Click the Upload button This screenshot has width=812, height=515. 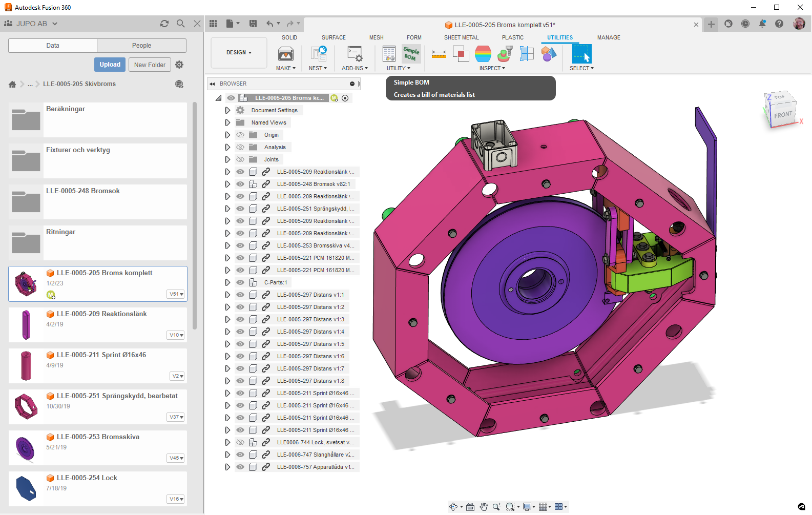(110, 65)
